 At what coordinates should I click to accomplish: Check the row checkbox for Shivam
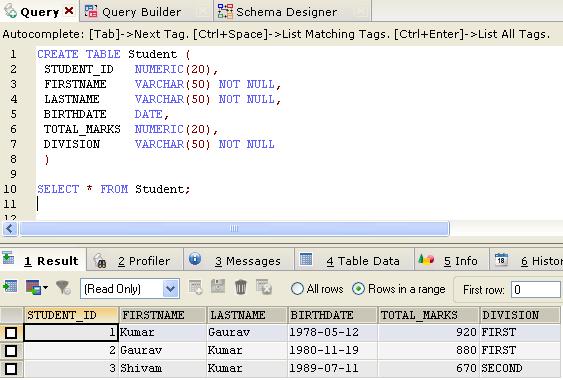point(11,369)
